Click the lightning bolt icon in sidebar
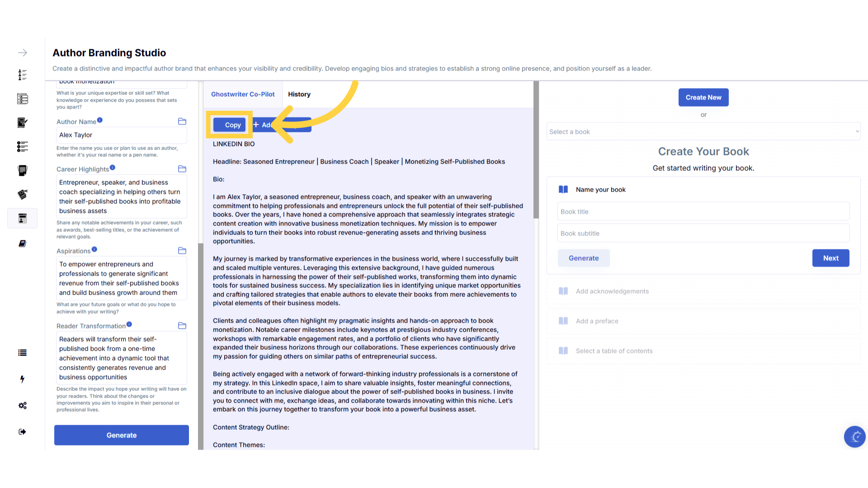 22,379
